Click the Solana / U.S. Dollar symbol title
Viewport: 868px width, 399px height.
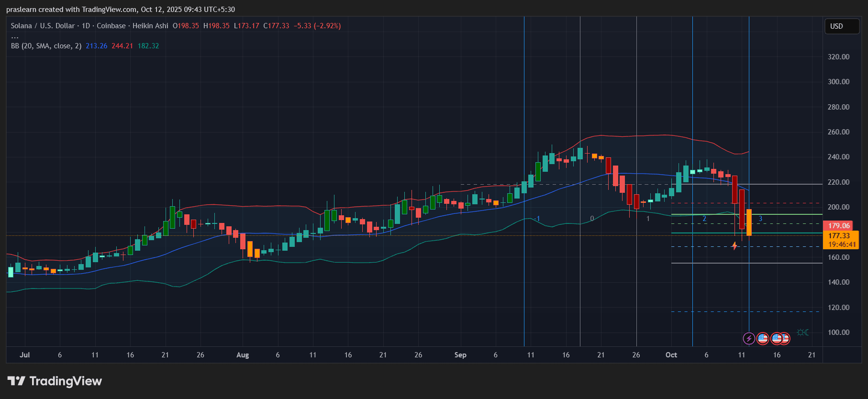pyautogui.click(x=43, y=26)
